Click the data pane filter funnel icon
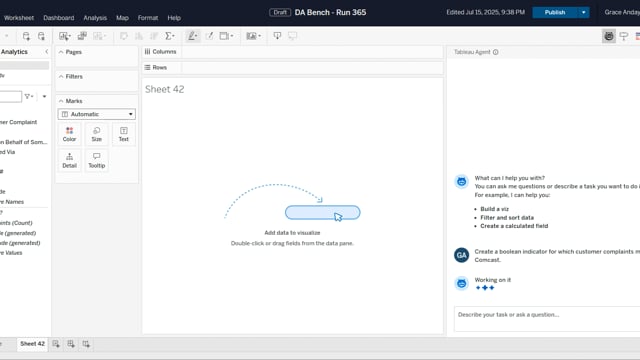 29,97
